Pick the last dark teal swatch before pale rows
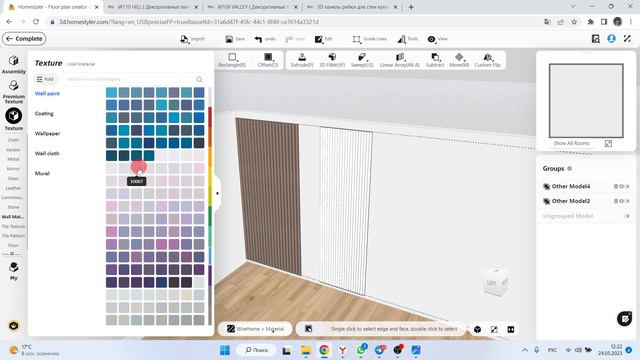Viewport: 640px width, 360px height. (149, 156)
